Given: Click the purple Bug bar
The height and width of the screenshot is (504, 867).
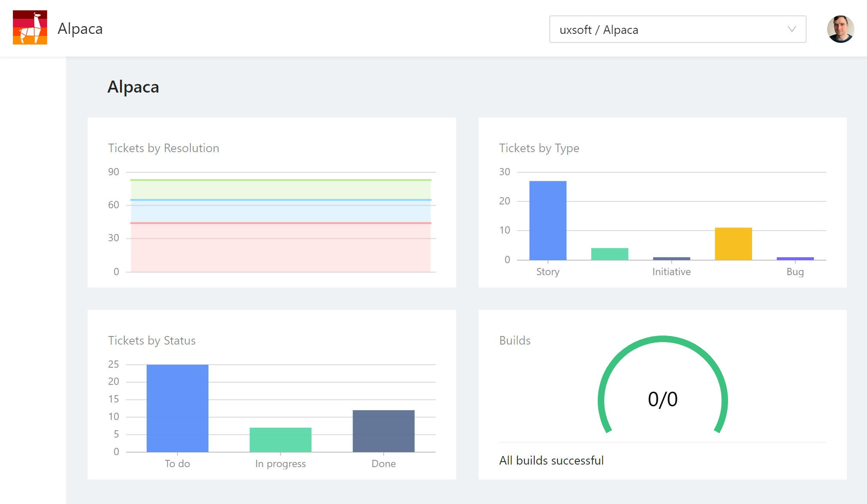Looking at the screenshot, I should pyautogui.click(x=795, y=258).
